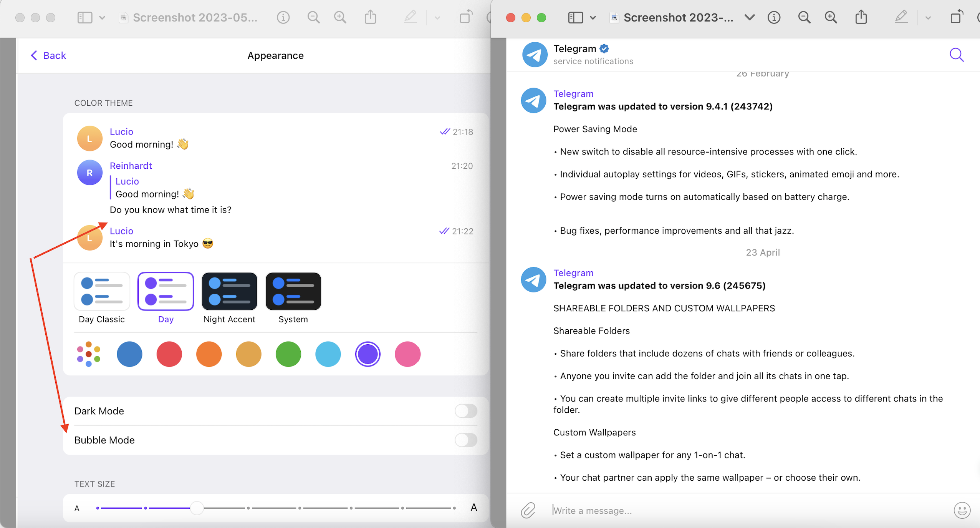
Task: Enable the Dark Mode switch
Action: coord(465,411)
